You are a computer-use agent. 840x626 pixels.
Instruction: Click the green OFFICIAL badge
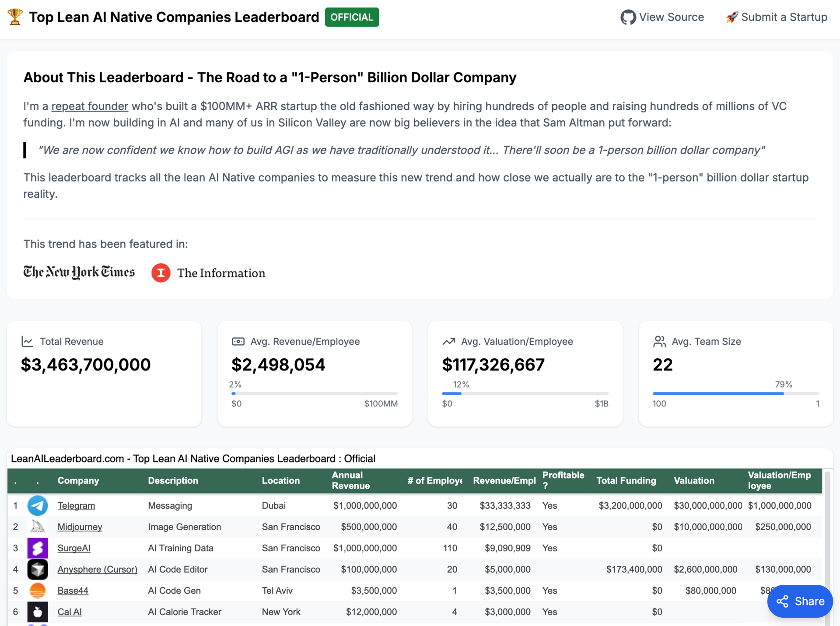[352, 17]
